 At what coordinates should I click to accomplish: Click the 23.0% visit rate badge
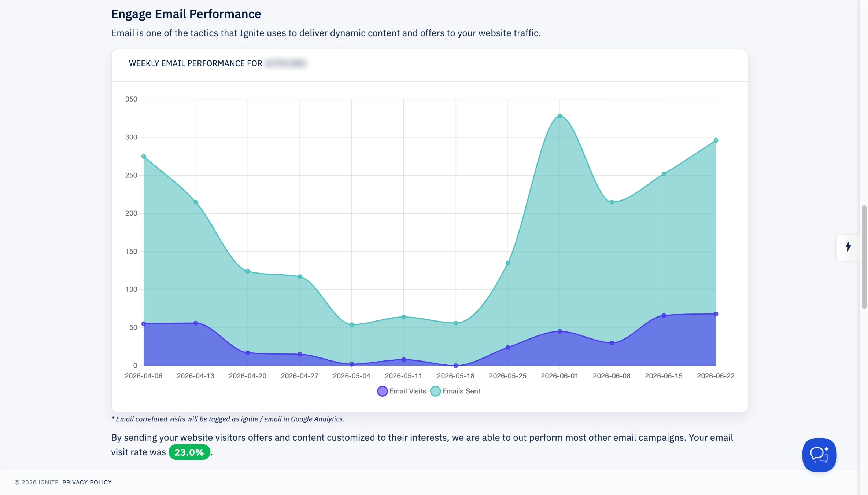[x=189, y=452]
